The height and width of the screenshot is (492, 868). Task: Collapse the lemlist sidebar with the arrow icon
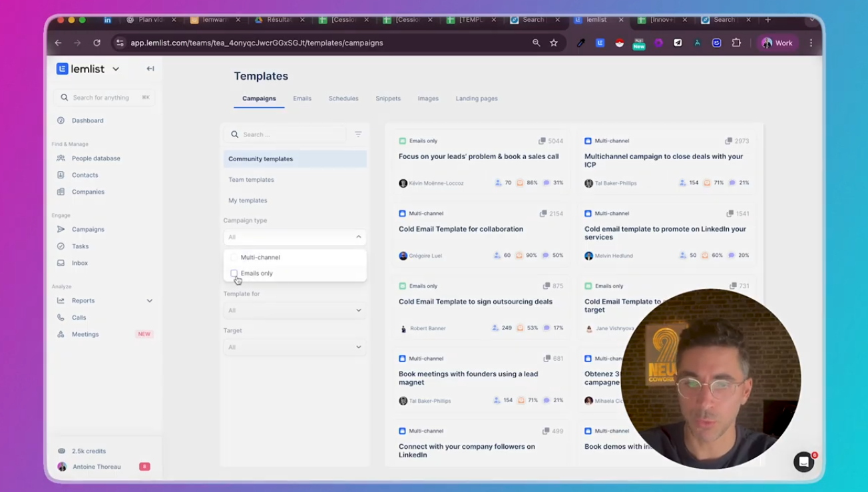click(150, 69)
